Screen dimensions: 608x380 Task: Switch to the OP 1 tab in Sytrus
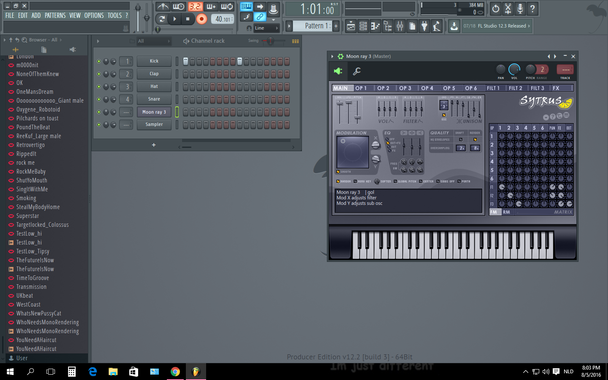pos(361,88)
